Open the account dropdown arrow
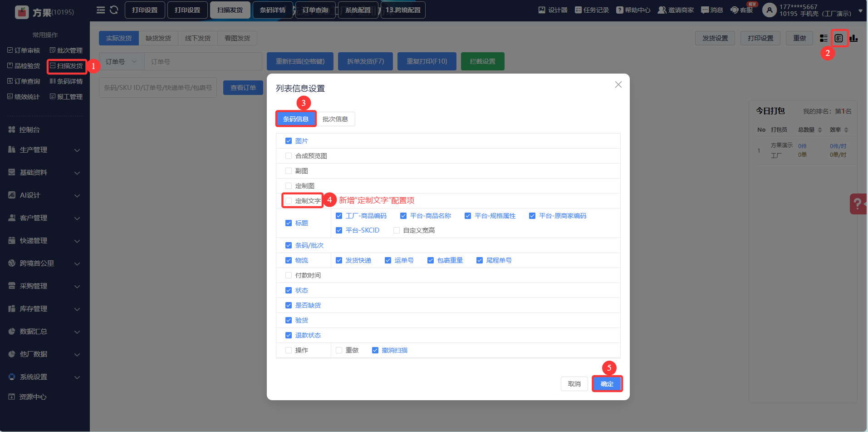 (860, 10)
